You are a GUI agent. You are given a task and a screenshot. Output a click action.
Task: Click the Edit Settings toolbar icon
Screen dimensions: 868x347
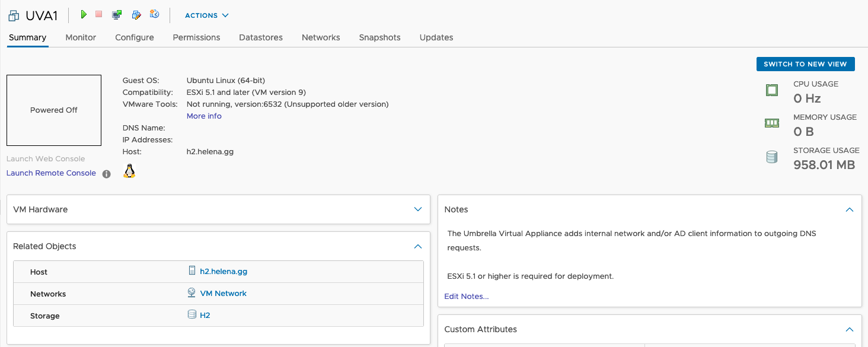click(136, 15)
